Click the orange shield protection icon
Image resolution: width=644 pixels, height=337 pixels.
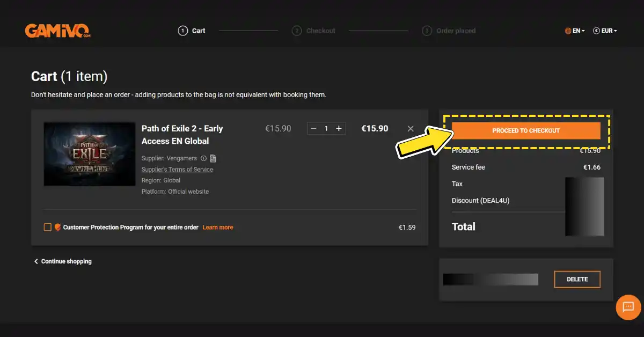pyautogui.click(x=57, y=227)
